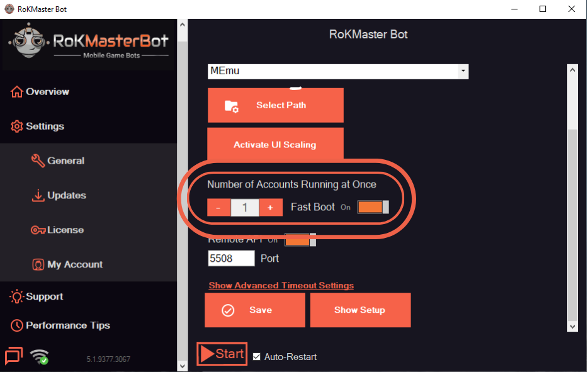This screenshot has height=372, width=588.
Task: Click the Show Setup button
Action: coord(360,310)
